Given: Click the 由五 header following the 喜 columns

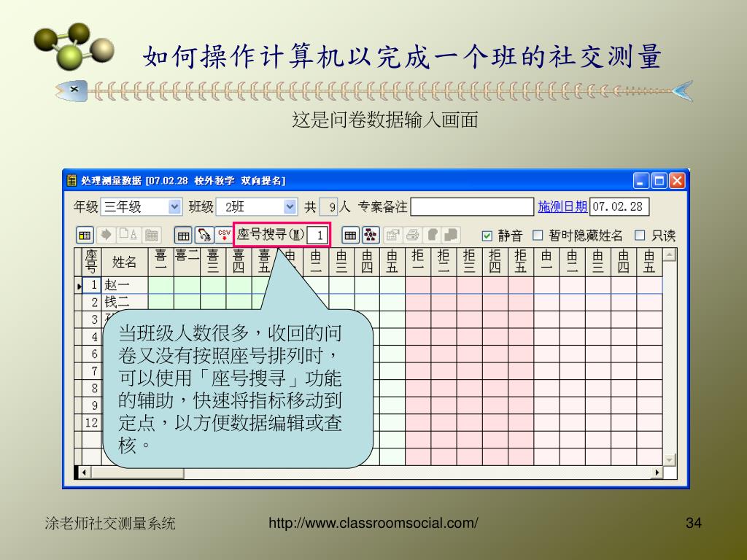Looking at the screenshot, I should click(x=392, y=262).
